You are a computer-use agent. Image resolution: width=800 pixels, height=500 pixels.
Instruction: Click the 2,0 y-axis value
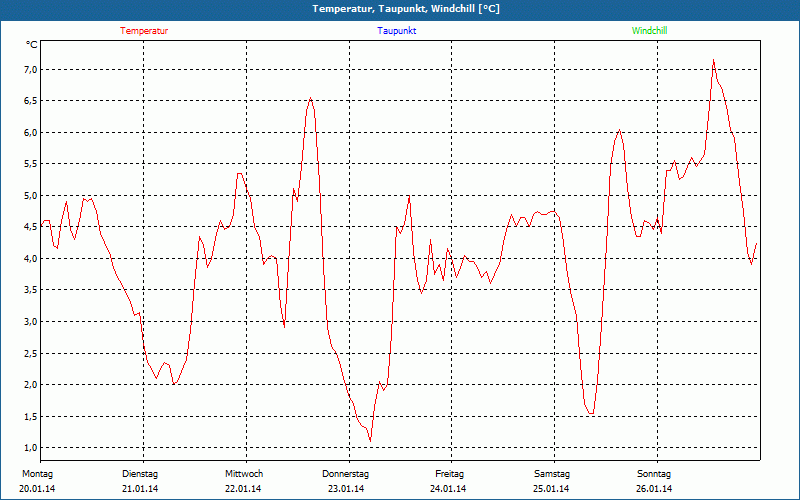31,385
